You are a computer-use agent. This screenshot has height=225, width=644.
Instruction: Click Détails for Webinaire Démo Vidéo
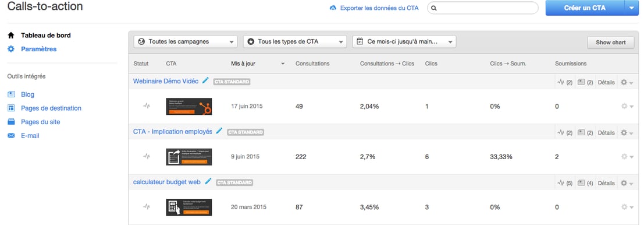click(606, 82)
